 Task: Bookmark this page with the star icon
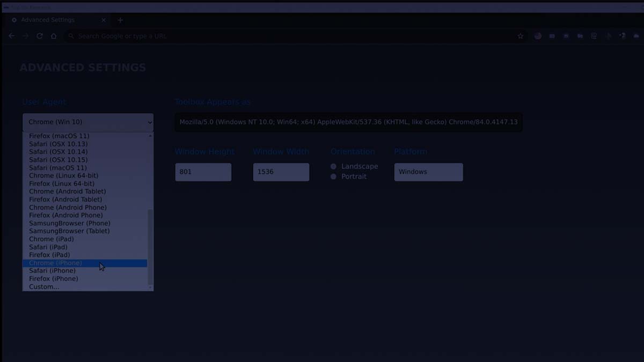pyautogui.click(x=520, y=36)
